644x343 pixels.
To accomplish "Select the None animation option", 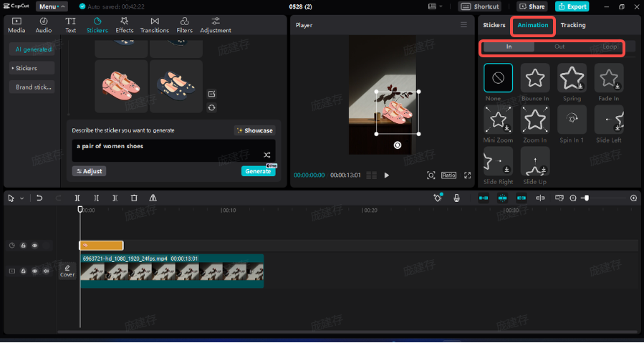I will point(498,82).
